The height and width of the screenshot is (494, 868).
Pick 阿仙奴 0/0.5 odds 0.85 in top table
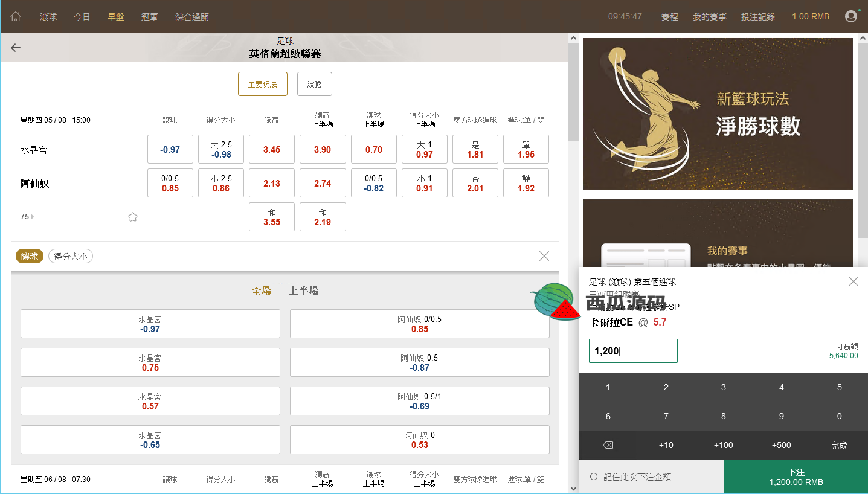pos(170,183)
